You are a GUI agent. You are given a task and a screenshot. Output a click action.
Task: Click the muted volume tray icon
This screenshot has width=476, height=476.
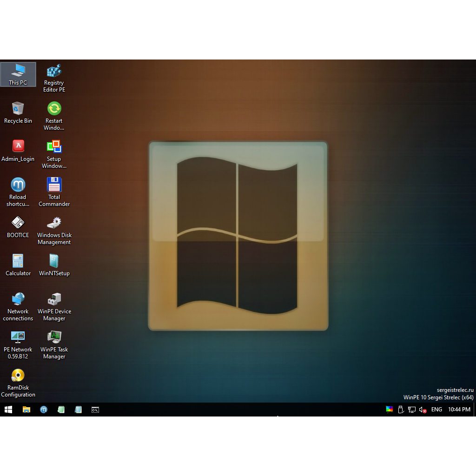click(x=423, y=410)
